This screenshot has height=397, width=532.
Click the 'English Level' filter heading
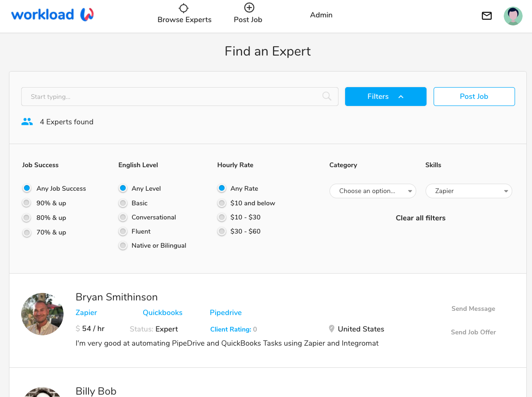pyautogui.click(x=138, y=165)
